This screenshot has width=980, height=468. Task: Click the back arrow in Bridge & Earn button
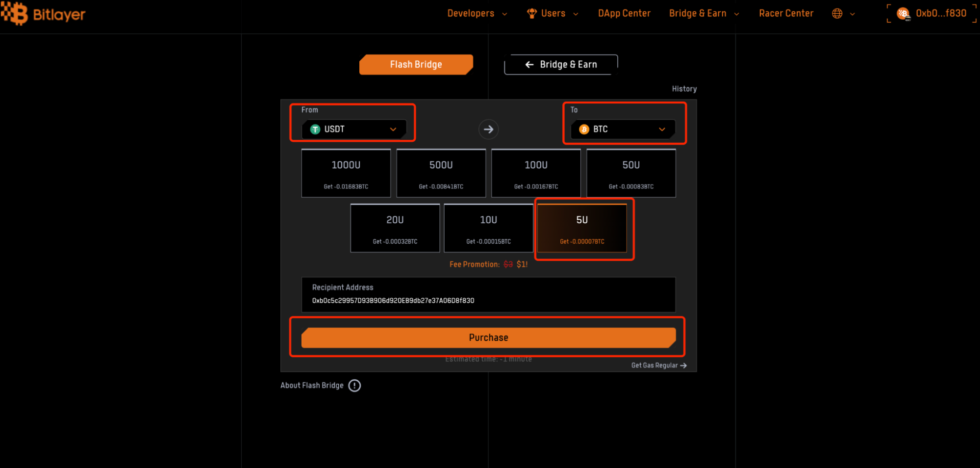click(529, 65)
